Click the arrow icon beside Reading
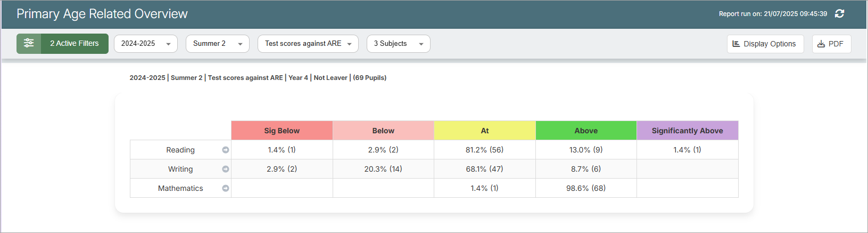 [x=226, y=150]
